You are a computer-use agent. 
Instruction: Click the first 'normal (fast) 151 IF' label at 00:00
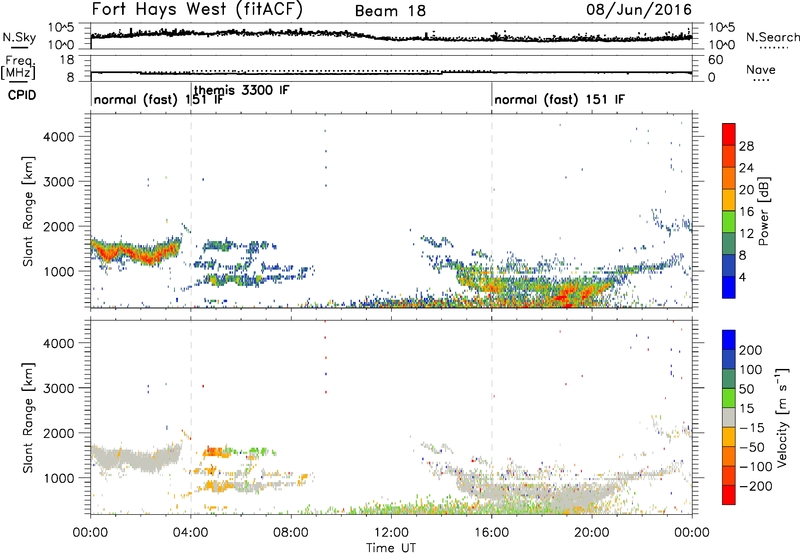(159, 99)
